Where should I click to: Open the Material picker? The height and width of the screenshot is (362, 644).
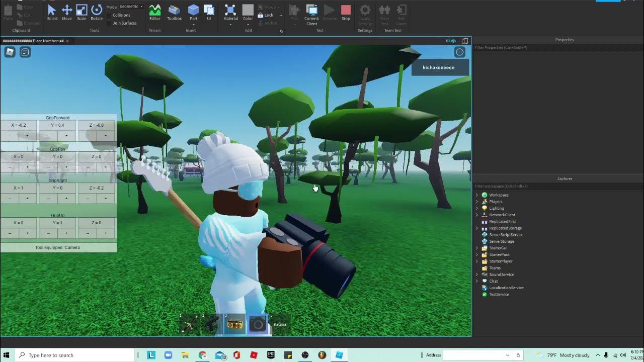[x=230, y=13]
